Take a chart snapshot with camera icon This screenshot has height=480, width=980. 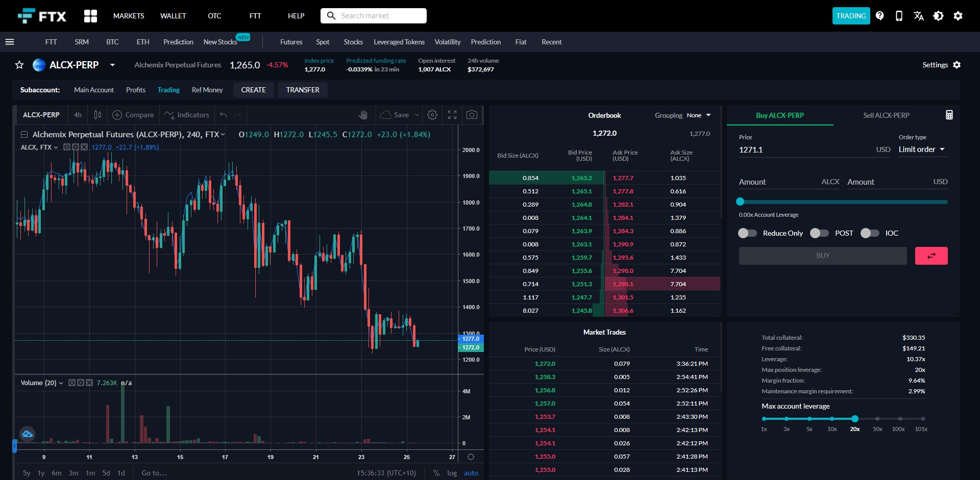coord(472,115)
